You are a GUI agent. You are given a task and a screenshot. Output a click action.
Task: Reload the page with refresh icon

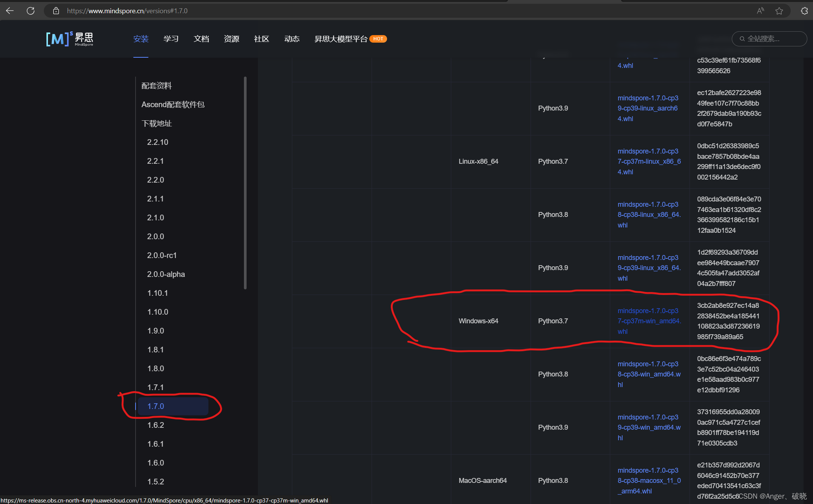click(x=31, y=11)
